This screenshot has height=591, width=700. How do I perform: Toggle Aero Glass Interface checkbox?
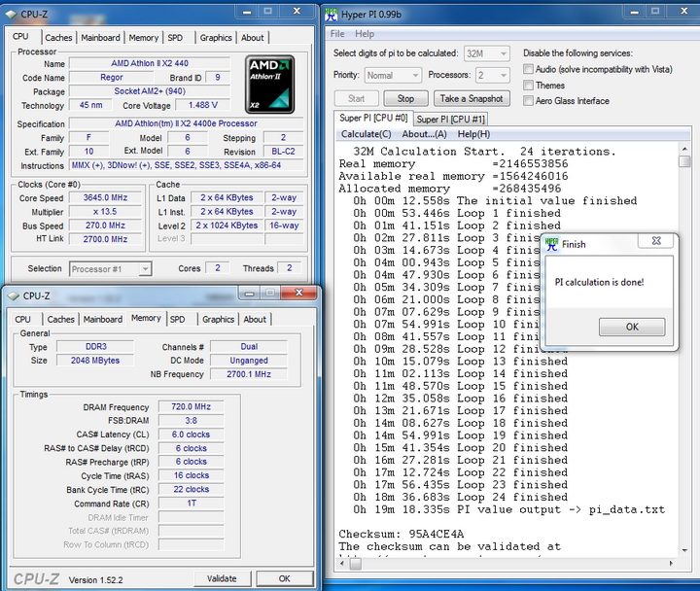tap(528, 100)
